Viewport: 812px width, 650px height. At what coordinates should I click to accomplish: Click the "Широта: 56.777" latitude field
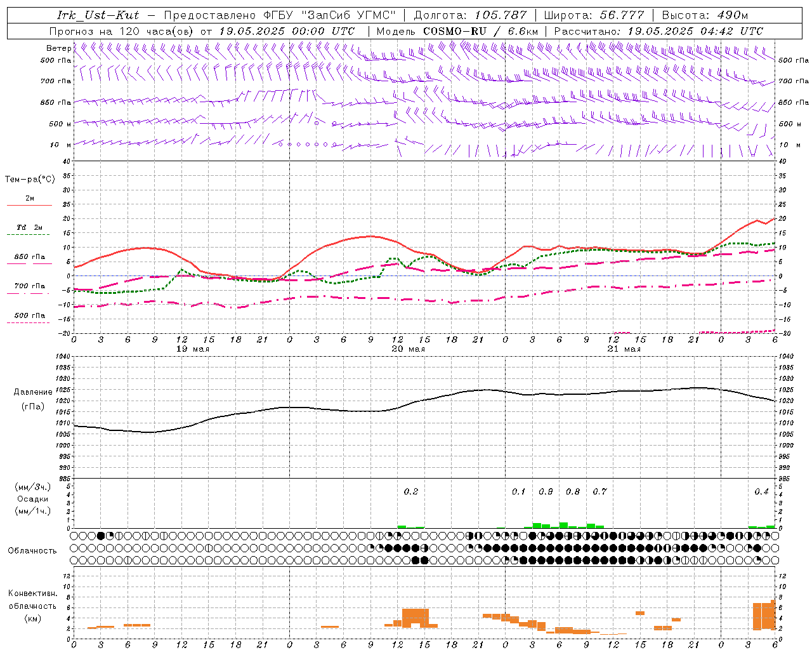tap(594, 15)
